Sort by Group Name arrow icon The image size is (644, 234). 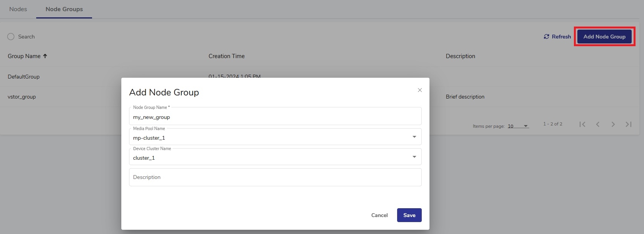(45, 56)
